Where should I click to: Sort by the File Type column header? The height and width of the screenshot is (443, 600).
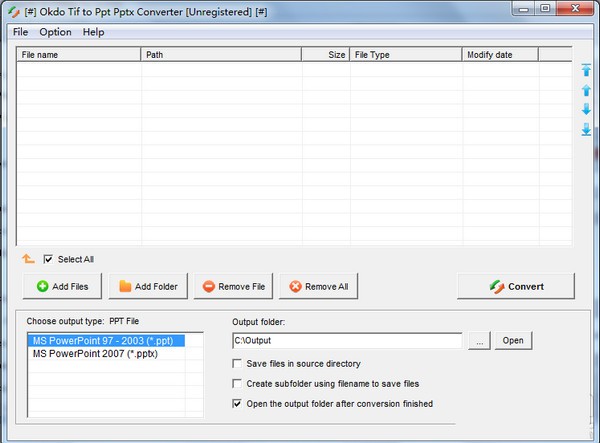[x=406, y=55]
